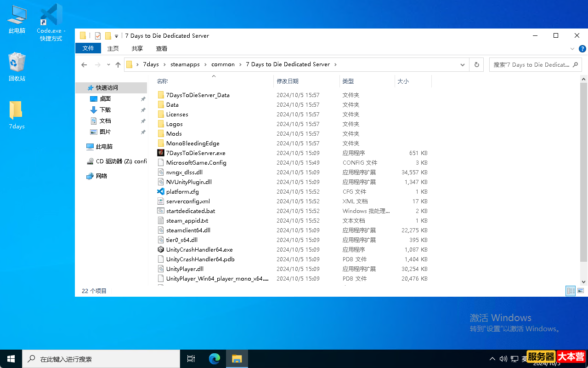The width and height of the screenshot is (588, 368).
Task: Switch to the details view in the status bar
Action: tap(571, 291)
